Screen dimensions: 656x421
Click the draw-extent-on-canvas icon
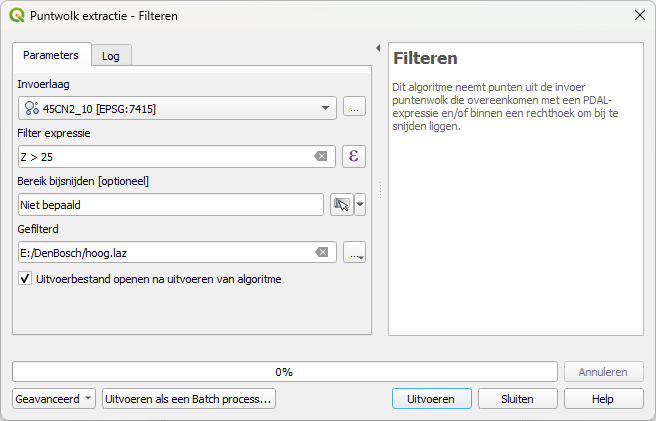(342, 204)
